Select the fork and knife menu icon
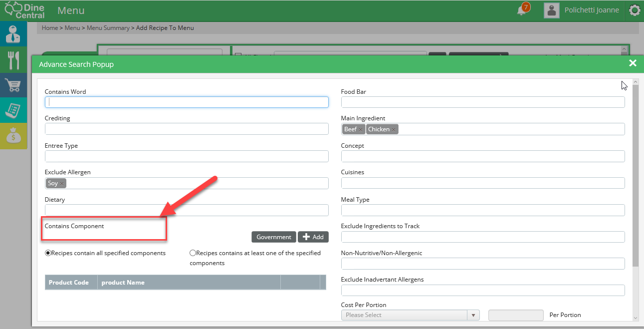 [13, 60]
